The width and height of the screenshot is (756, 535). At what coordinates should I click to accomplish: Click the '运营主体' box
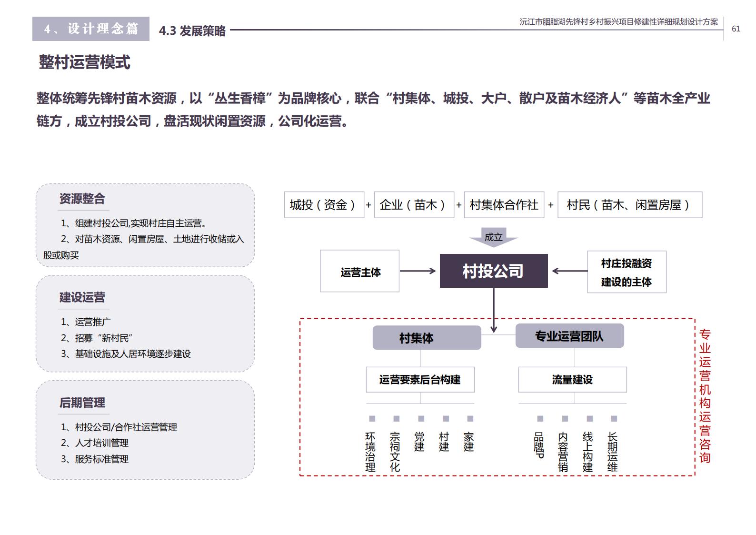(360, 271)
